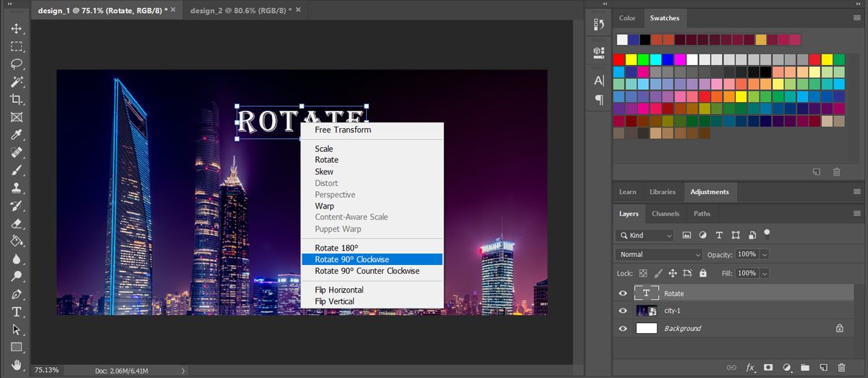Create a new layer in Layers panel
The height and width of the screenshot is (378, 868).
[822, 367]
